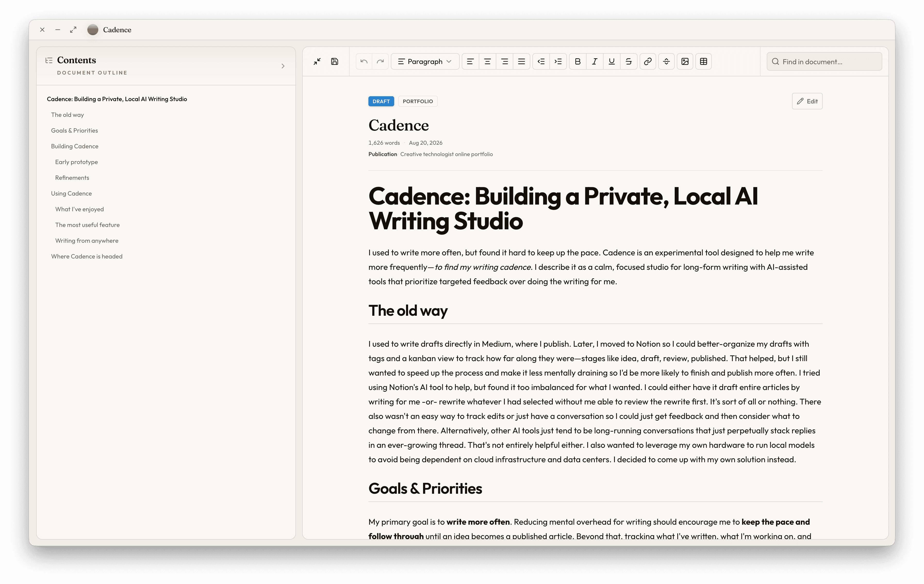Insert an image into the document

pyautogui.click(x=685, y=61)
